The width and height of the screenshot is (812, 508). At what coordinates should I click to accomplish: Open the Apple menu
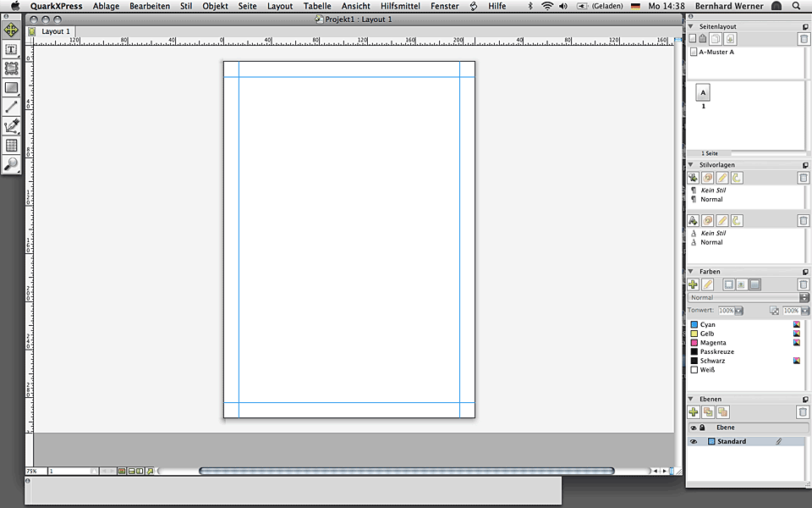(x=15, y=6)
